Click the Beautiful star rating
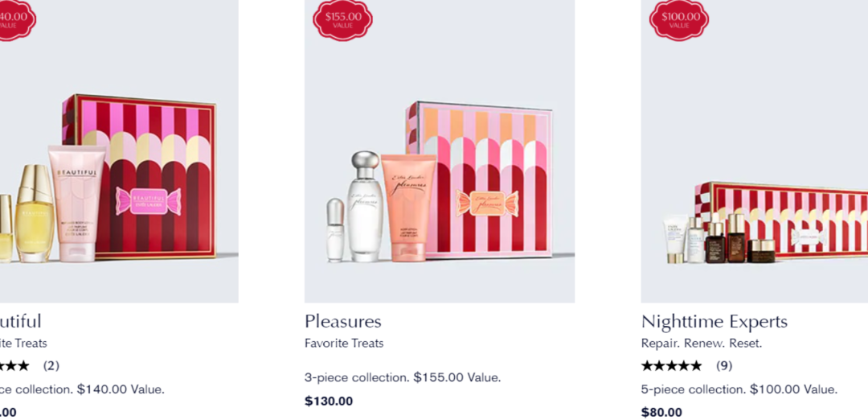Screen dimensions: 868x420 15,366
